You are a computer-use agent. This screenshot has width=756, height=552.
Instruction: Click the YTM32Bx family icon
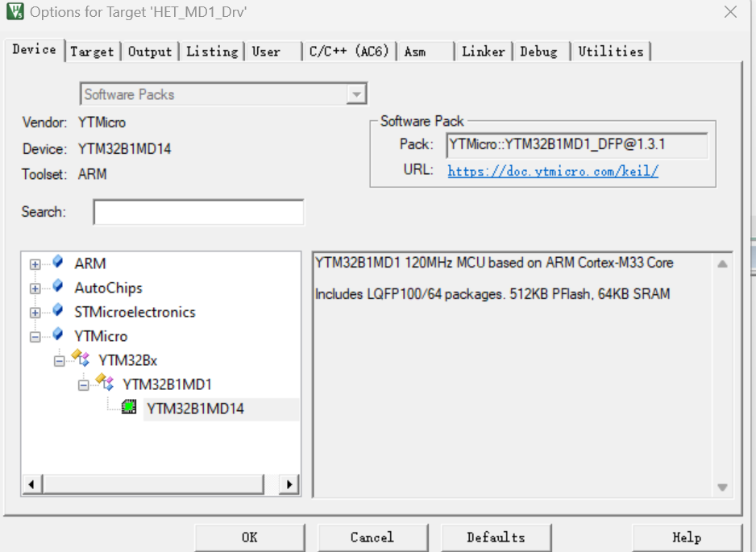[x=81, y=359]
